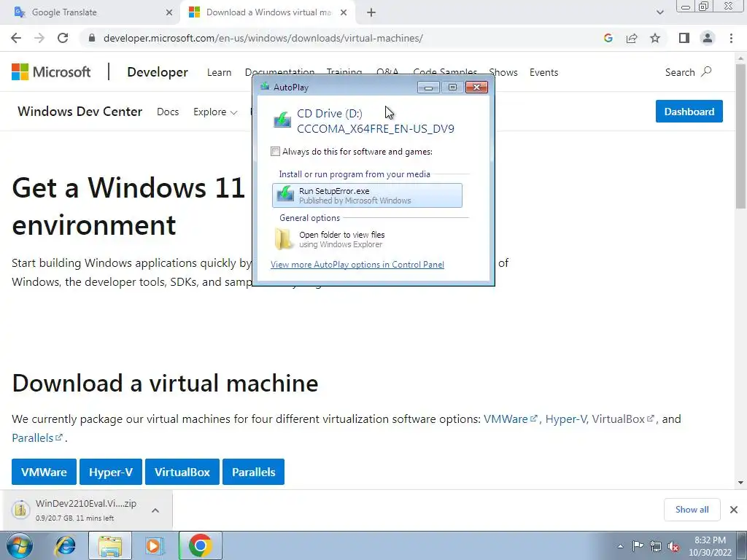This screenshot has width=747, height=560.
Task: Open Chrome's three-dot menu
Action: coord(731,38)
